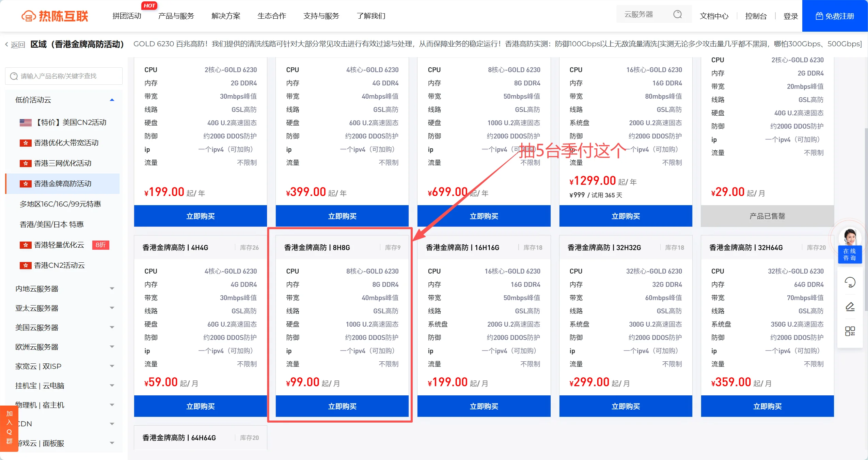Click 立即购买 for 香港金牌高防 16H16G

484,406
